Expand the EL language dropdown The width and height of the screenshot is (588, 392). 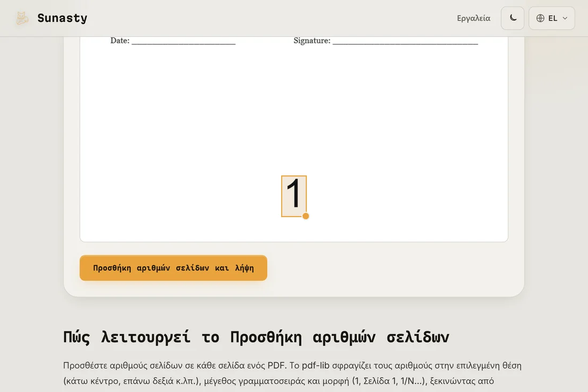coord(552,18)
